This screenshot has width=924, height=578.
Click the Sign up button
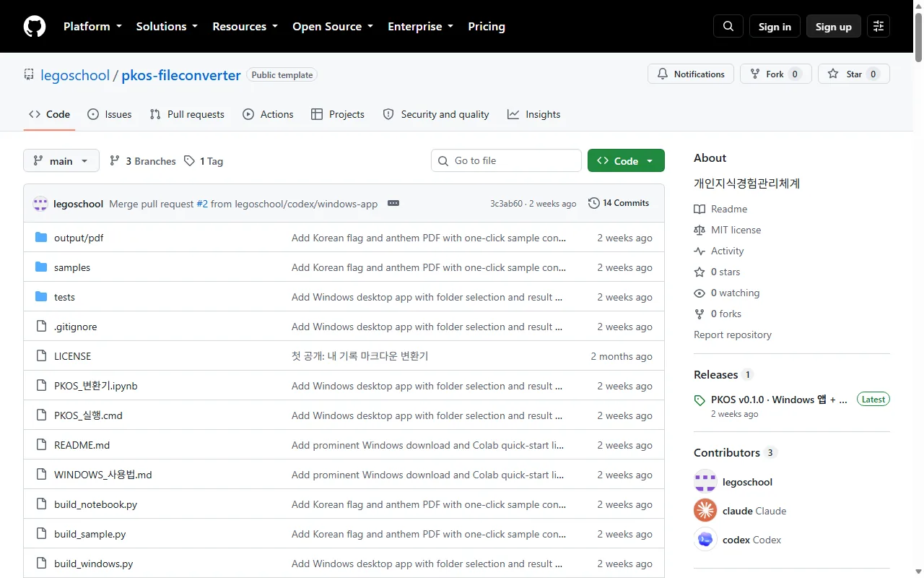coord(834,27)
